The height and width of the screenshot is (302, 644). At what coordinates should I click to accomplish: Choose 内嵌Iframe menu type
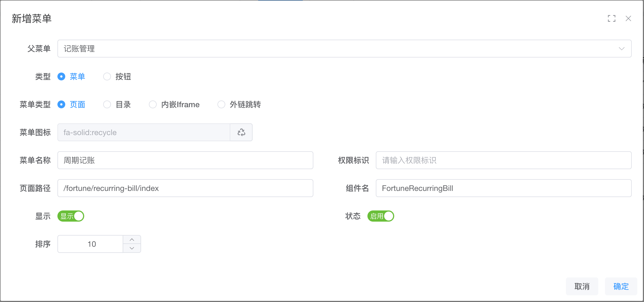pyautogui.click(x=153, y=104)
